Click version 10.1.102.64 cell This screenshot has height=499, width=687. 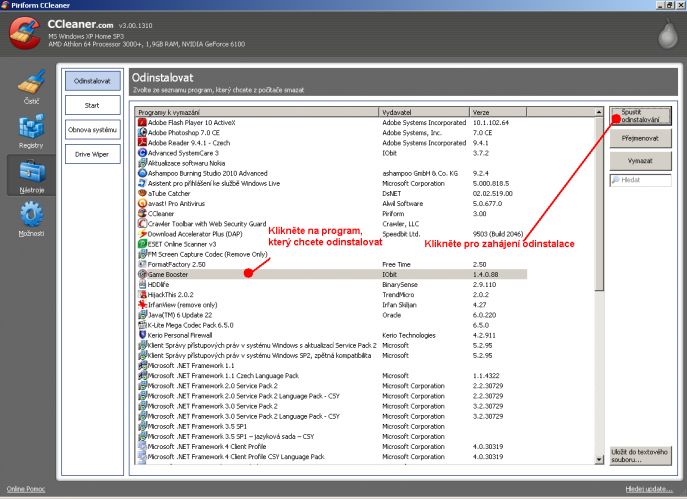click(x=491, y=122)
